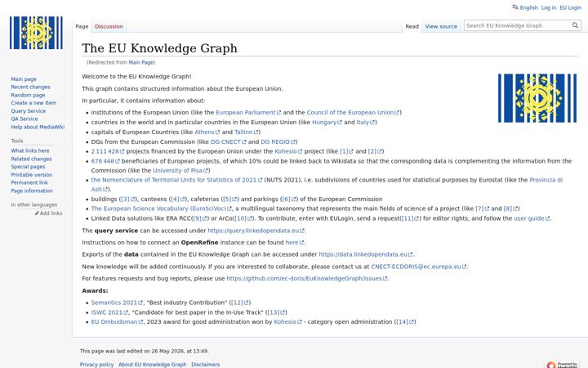Open a Random page
This screenshot has height=368, width=588.
(28, 96)
